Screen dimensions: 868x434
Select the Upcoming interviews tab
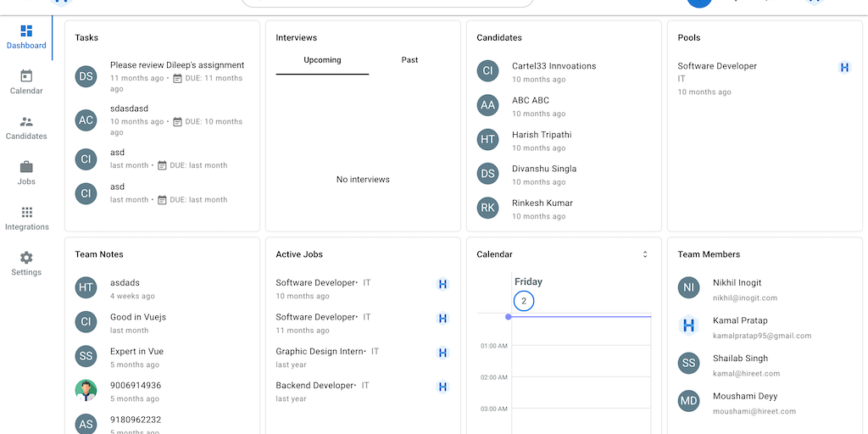(322, 60)
